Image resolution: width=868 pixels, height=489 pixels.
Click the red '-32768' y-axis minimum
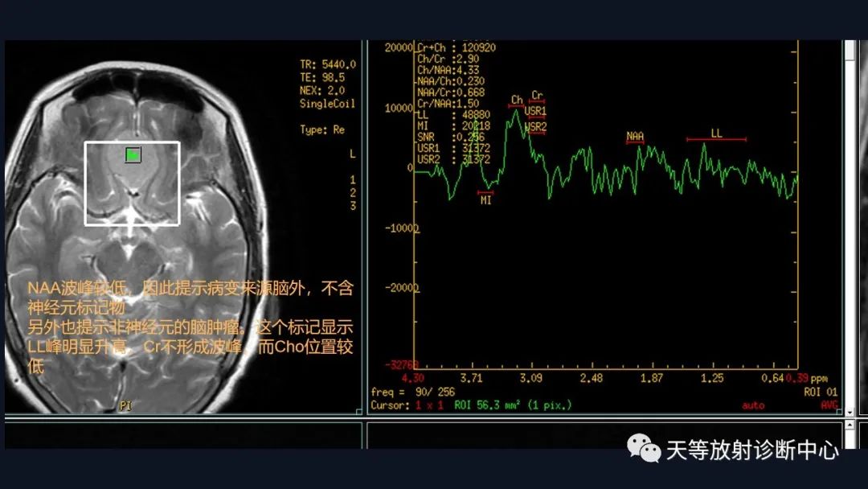coord(402,365)
